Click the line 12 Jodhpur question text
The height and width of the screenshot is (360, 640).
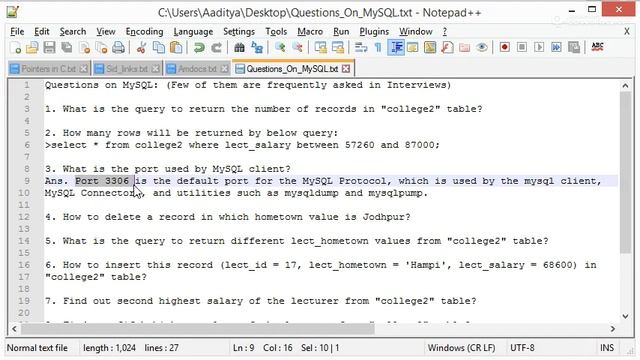227,217
